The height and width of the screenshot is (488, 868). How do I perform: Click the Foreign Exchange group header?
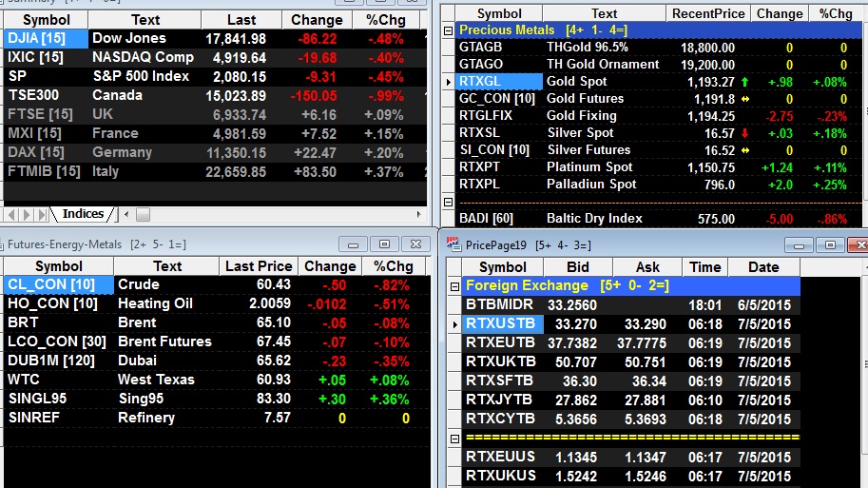click(x=631, y=285)
